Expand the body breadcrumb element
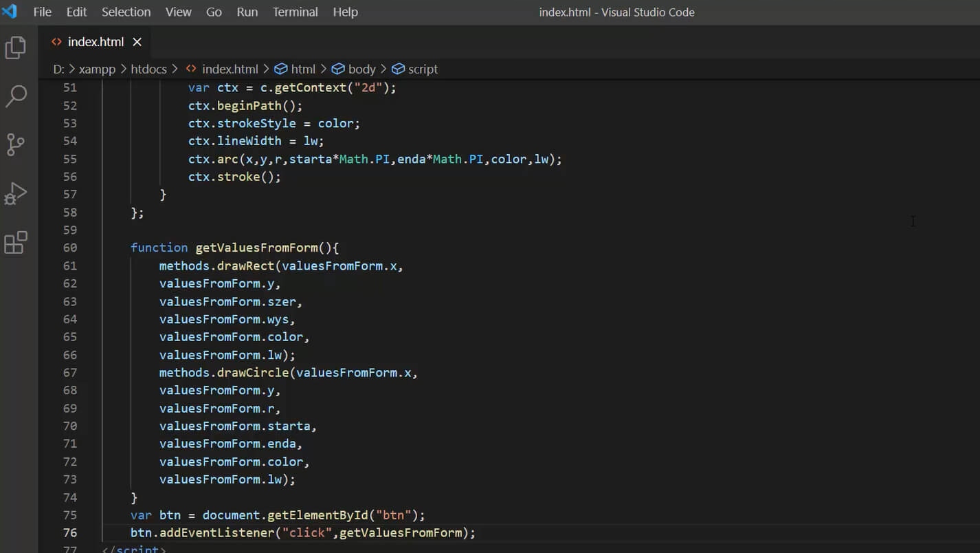This screenshot has height=553, width=980. [361, 69]
